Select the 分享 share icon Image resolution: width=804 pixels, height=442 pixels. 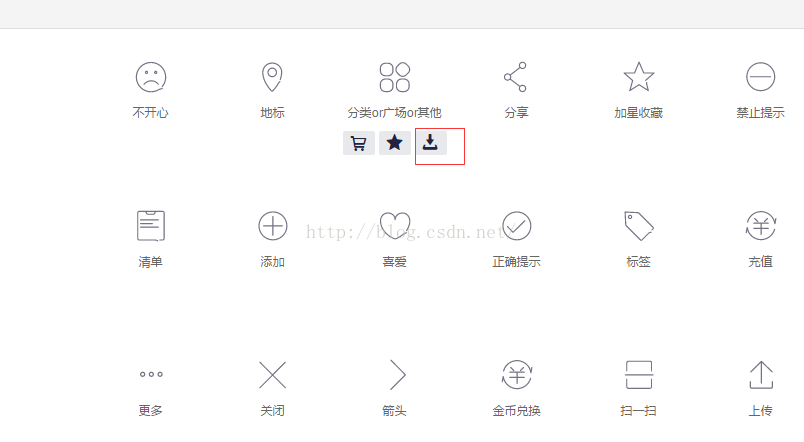[516, 77]
